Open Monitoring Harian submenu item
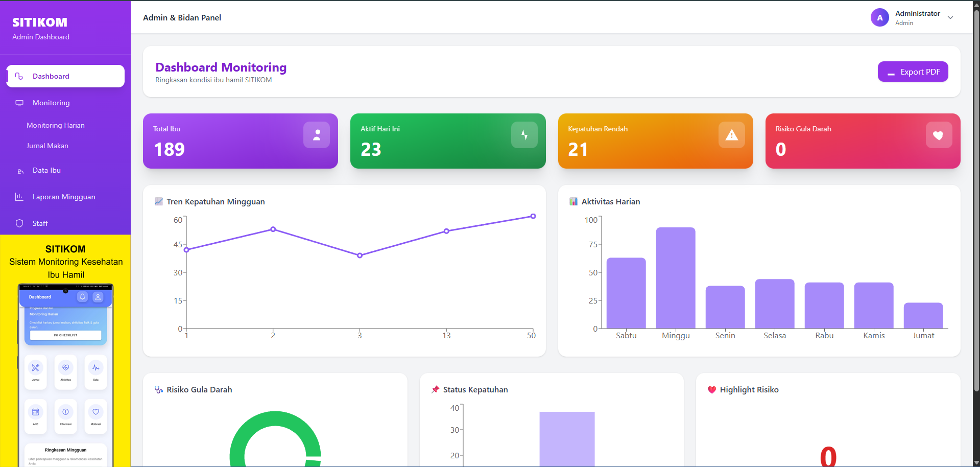 [56, 125]
